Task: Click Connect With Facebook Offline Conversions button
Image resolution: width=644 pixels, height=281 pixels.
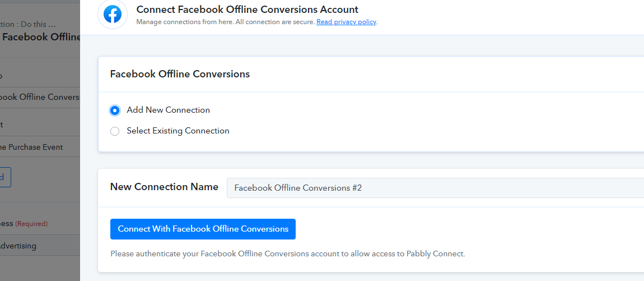Action: [x=203, y=229]
